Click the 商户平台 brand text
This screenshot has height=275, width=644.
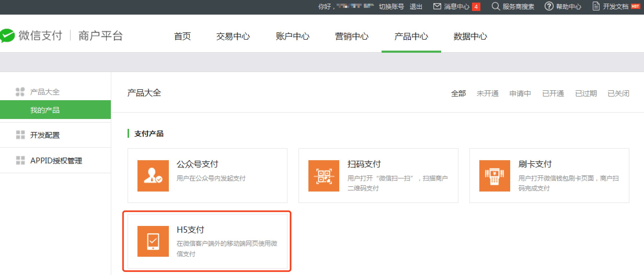click(101, 36)
